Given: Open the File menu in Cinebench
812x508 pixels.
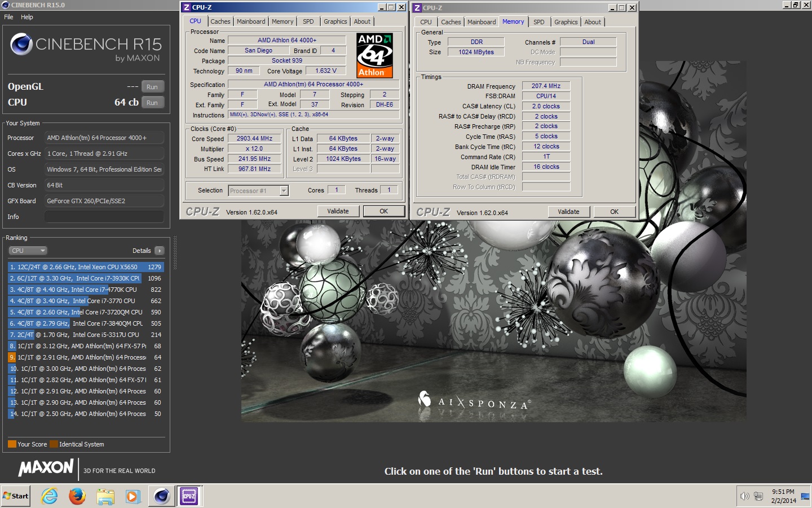Looking at the screenshot, I should click(8, 17).
